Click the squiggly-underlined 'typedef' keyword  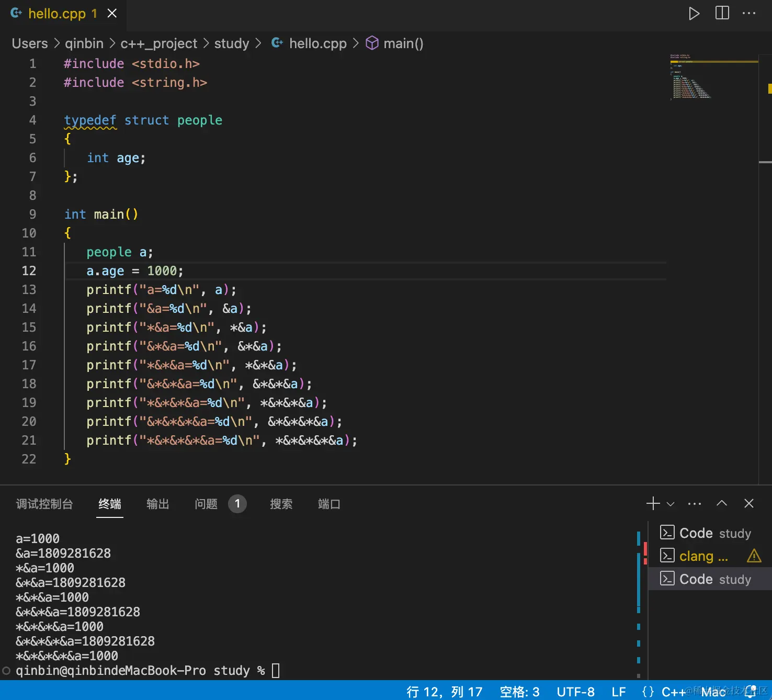pos(90,120)
